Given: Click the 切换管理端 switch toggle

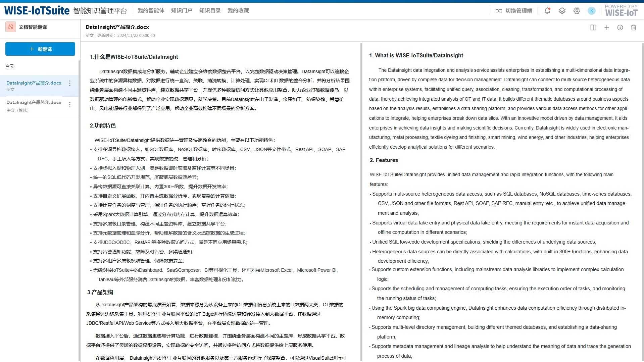Looking at the screenshot, I should click(x=518, y=10).
